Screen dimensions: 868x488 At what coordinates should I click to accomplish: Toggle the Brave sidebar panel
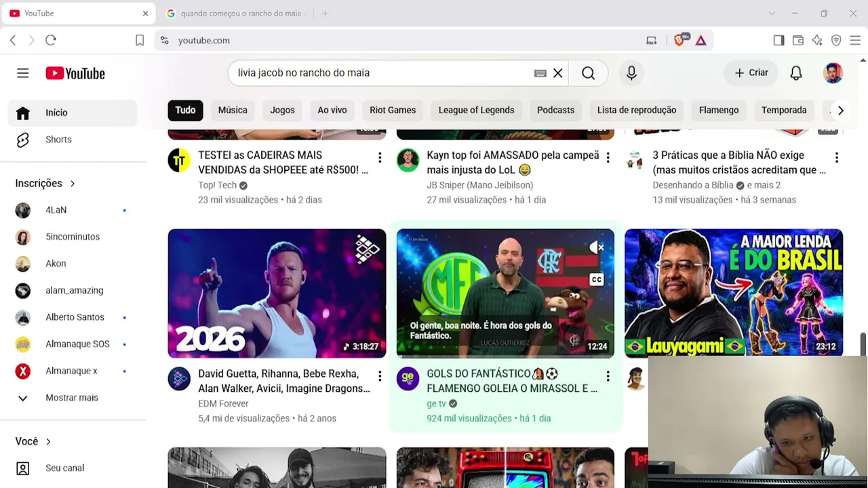click(x=778, y=41)
